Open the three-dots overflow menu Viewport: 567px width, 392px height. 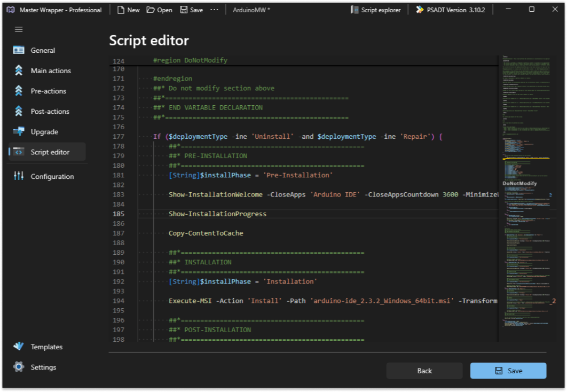click(215, 10)
